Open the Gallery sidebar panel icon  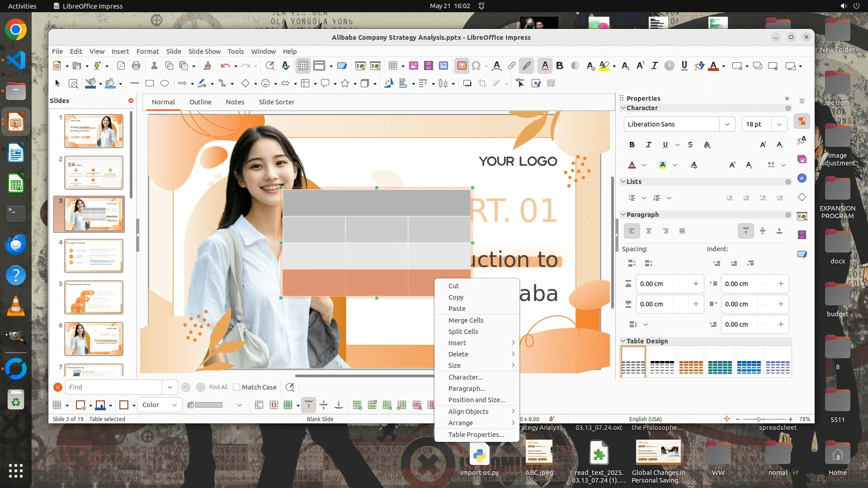(802, 159)
